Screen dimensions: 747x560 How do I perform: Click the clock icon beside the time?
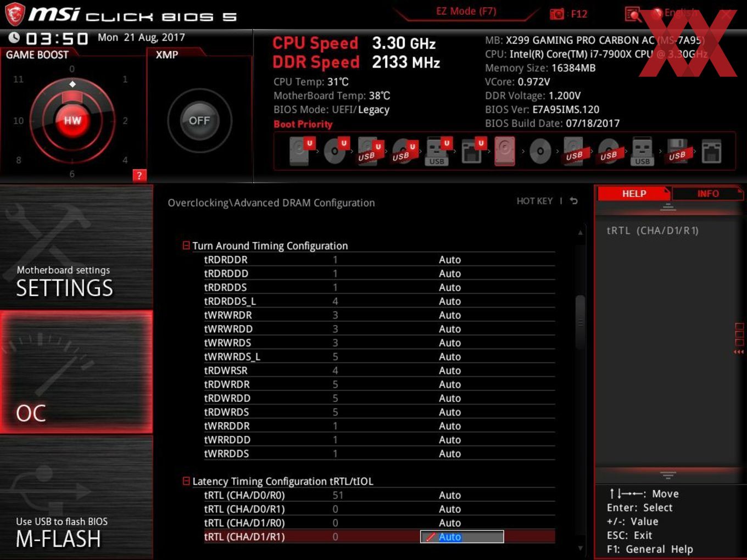pos(14,38)
